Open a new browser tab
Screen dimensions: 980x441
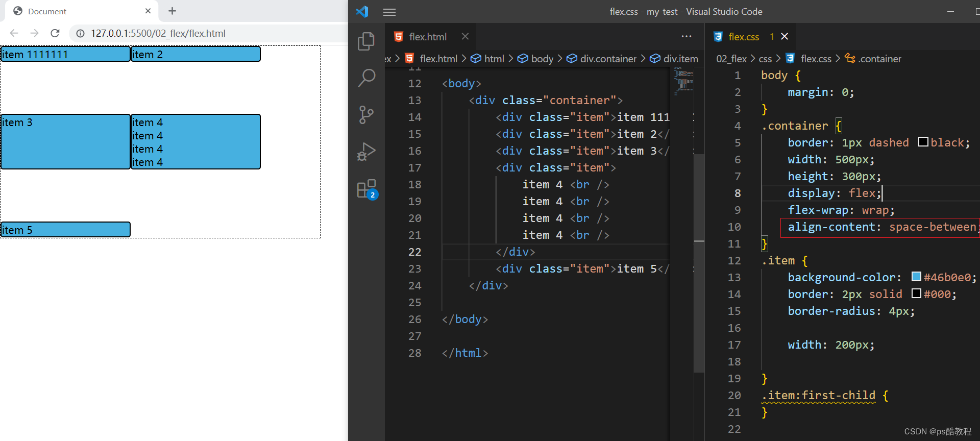click(x=172, y=11)
